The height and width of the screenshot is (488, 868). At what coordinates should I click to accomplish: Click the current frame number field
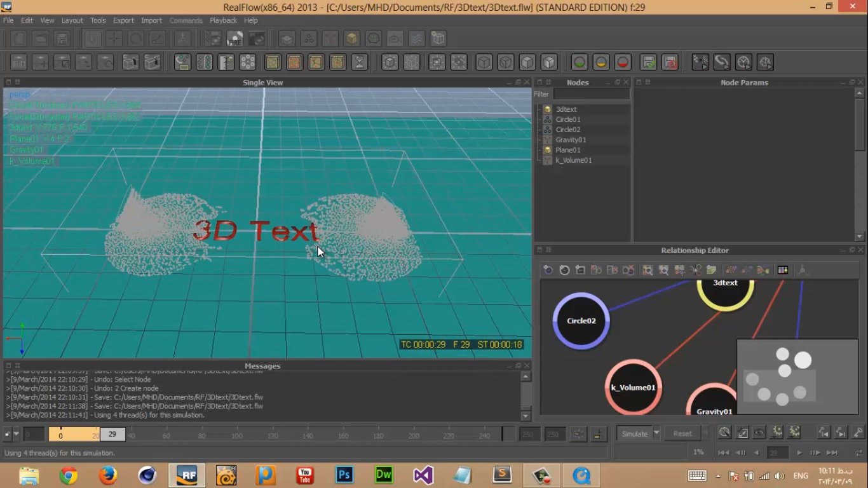[777, 452]
